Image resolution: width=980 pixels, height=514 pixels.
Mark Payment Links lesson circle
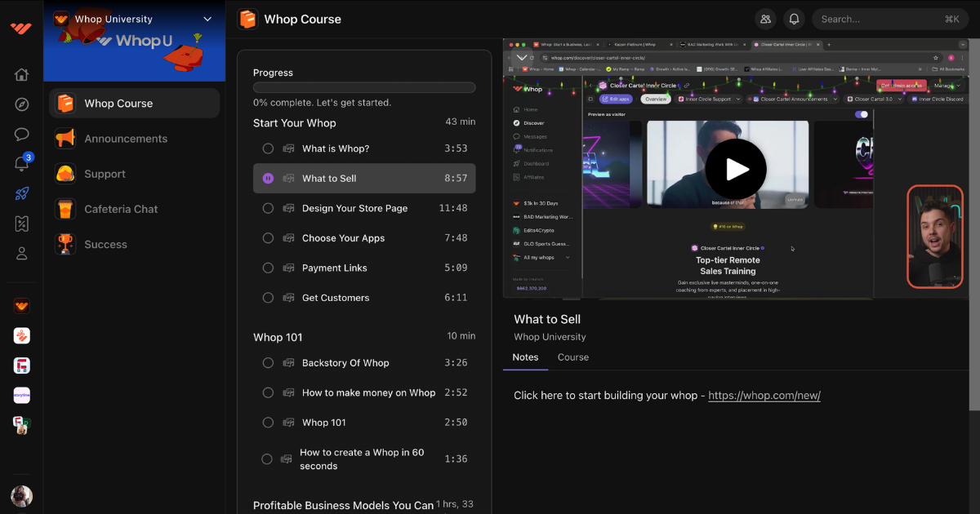(x=268, y=268)
